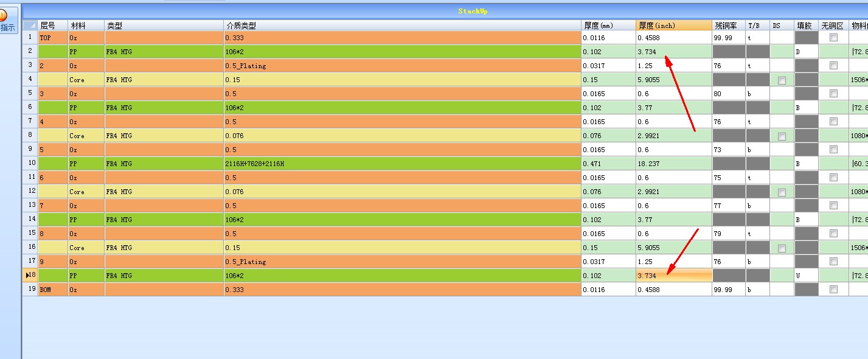Screen dimensions: 868x359
Task: Click the DS column header
Action: 782,26
